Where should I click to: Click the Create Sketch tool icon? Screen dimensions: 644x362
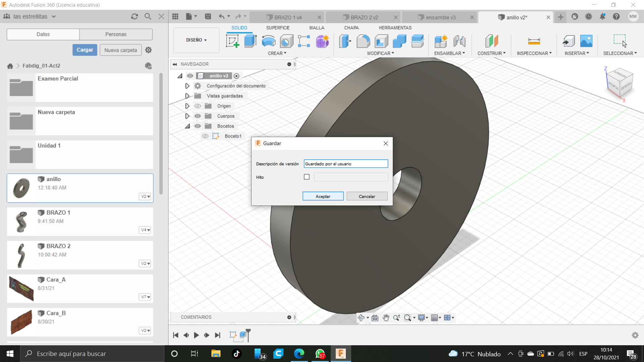[232, 41]
